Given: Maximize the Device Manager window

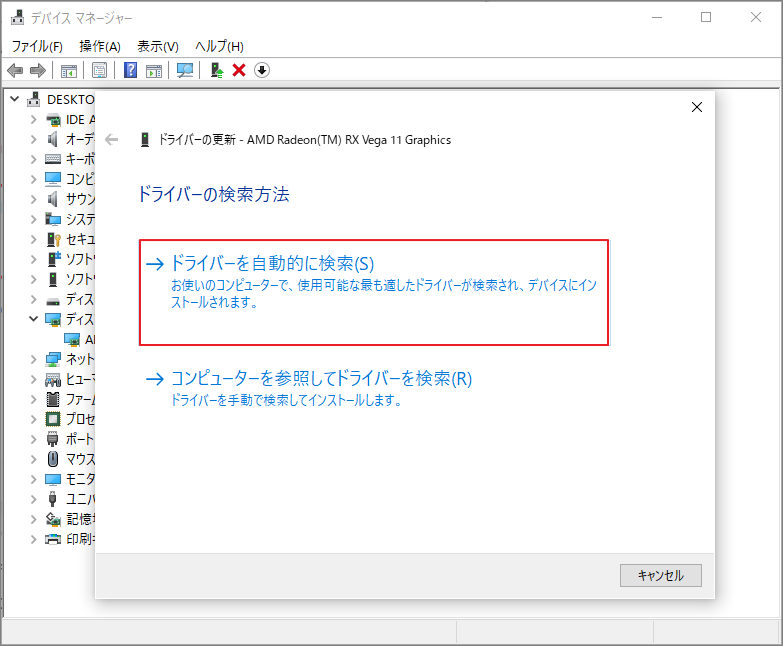Looking at the screenshot, I should [x=706, y=17].
